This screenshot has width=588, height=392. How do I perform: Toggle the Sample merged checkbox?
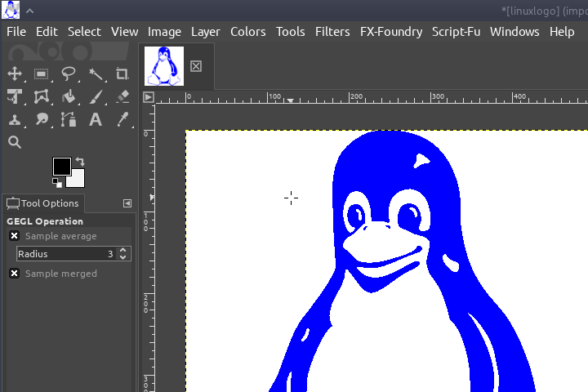14,274
